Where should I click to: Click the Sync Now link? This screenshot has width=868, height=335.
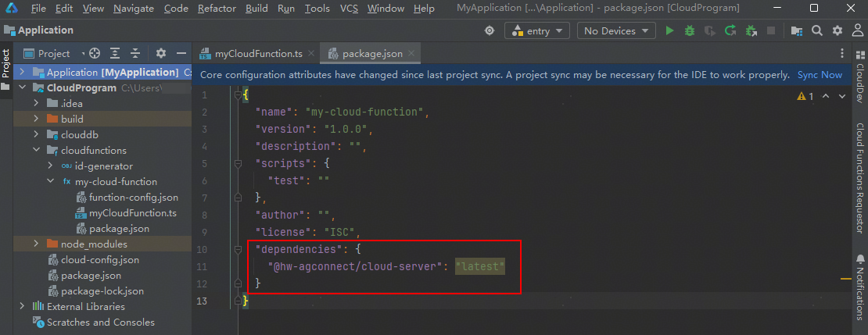(820, 75)
